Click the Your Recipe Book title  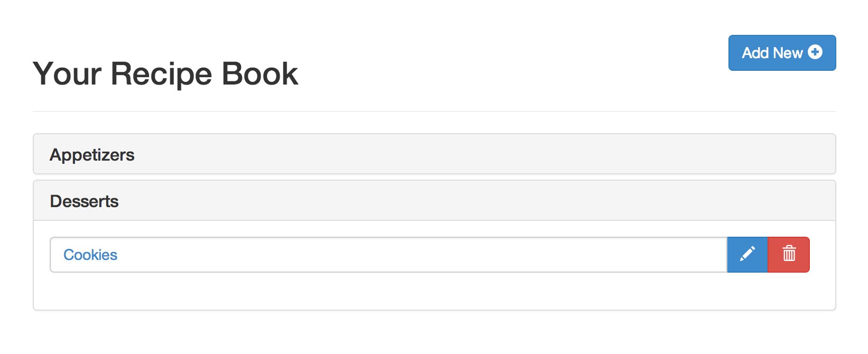click(x=165, y=73)
